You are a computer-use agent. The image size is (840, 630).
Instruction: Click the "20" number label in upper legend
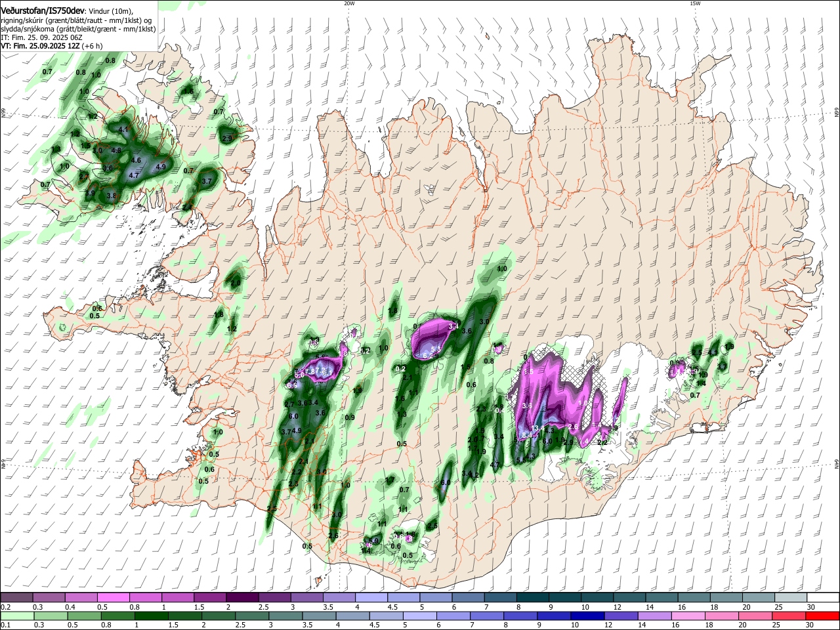[x=747, y=607]
